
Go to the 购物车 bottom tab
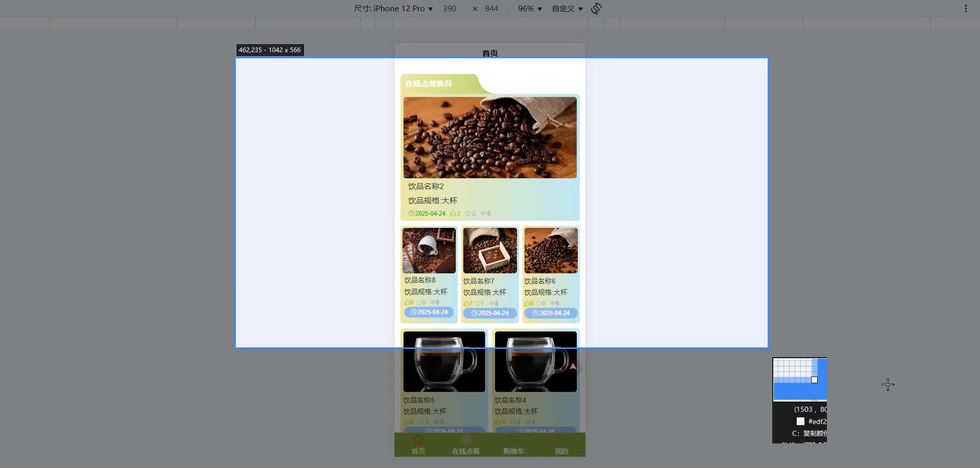click(513, 445)
